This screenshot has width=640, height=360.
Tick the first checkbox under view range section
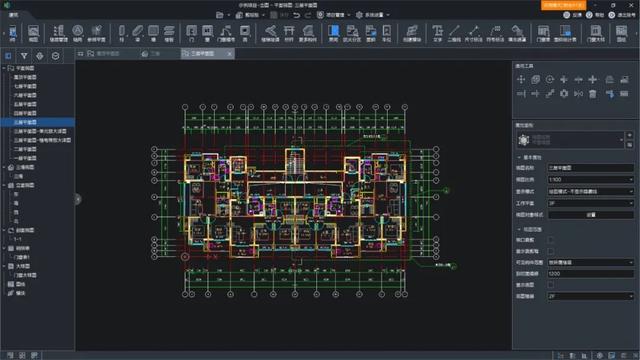click(x=551, y=240)
